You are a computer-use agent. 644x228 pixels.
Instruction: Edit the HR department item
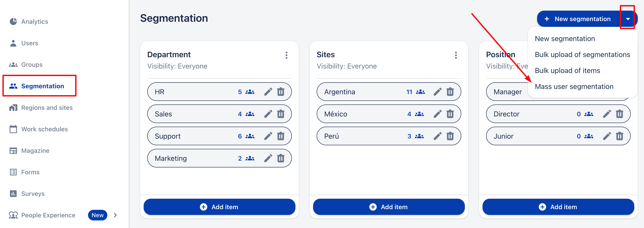[268, 92]
